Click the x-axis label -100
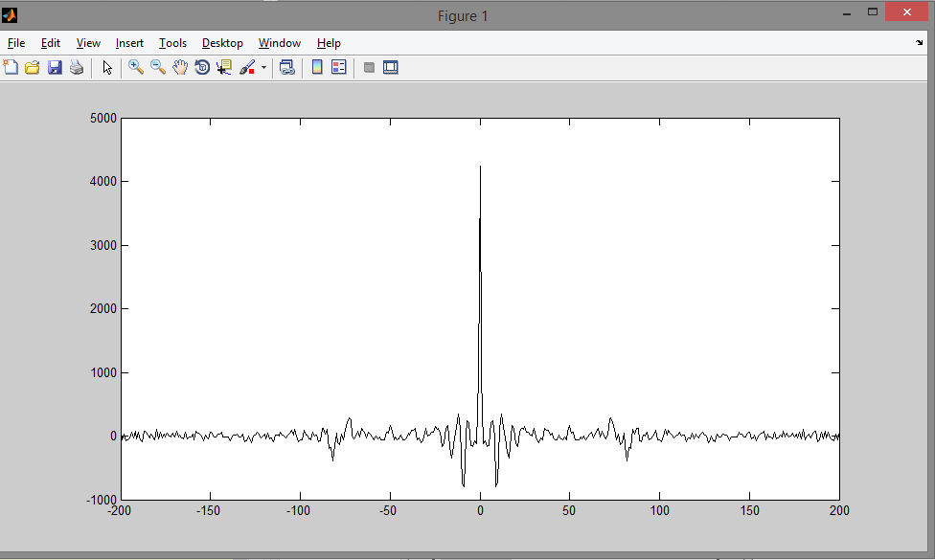Viewport: 935px width, 560px height. (298, 510)
